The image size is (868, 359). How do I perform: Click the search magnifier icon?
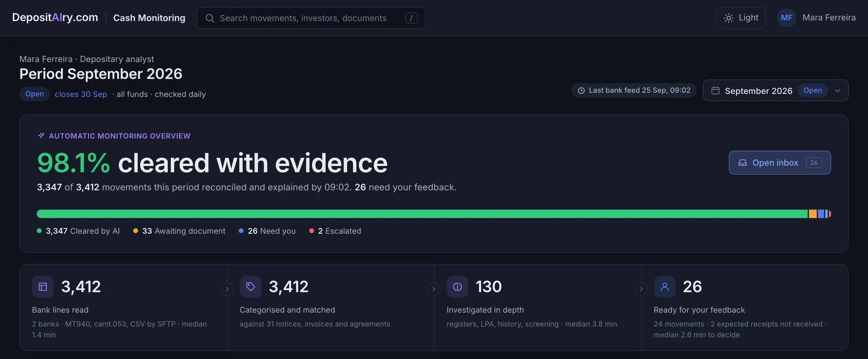(x=210, y=18)
